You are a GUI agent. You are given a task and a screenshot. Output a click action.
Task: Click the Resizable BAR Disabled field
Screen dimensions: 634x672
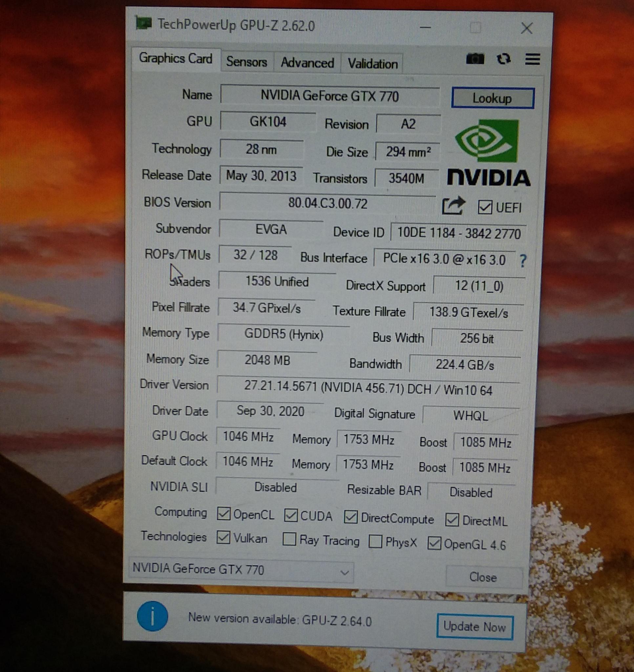[x=471, y=493]
